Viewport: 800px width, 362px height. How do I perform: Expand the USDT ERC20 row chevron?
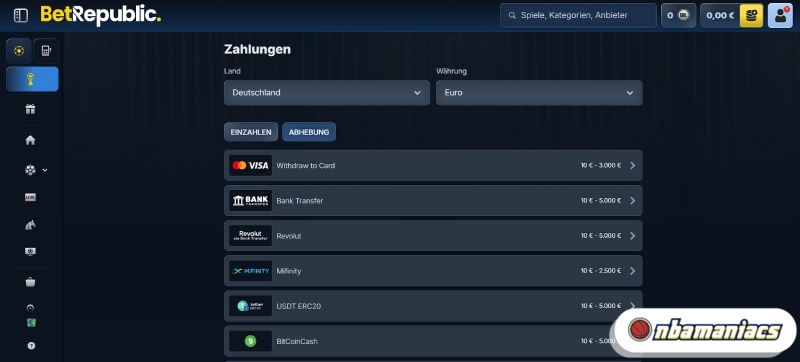coord(633,305)
